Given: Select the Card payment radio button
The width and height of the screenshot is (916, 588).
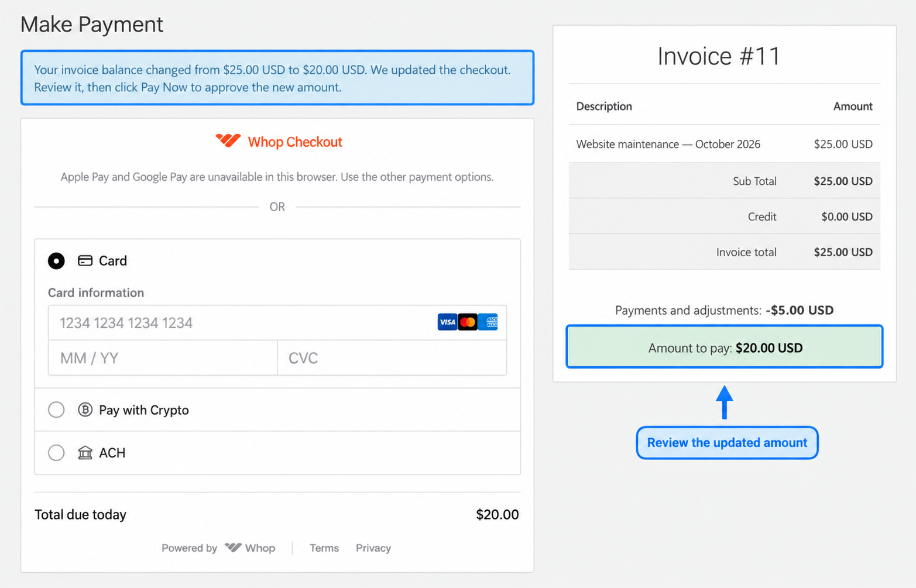Looking at the screenshot, I should 56,260.
